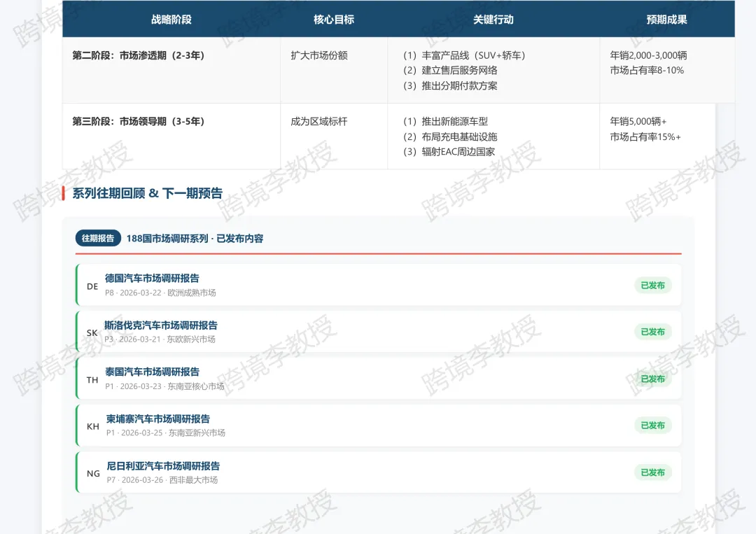Screen dimensions: 756x534
Task: Open 德国汽车市场调研报告 link
Action: (152, 278)
